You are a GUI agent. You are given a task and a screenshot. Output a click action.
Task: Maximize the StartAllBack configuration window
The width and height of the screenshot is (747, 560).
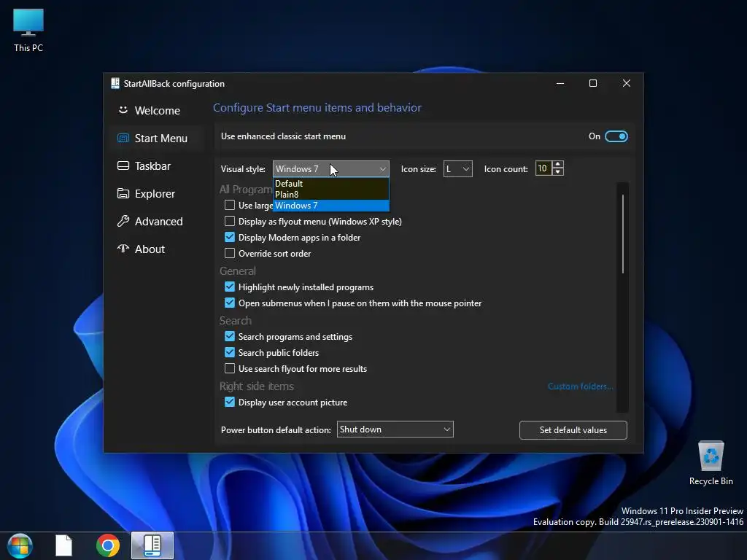pyautogui.click(x=593, y=83)
